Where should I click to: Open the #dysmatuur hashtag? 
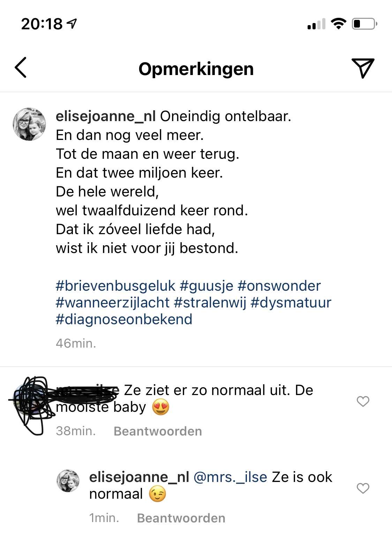pyautogui.click(x=291, y=303)
